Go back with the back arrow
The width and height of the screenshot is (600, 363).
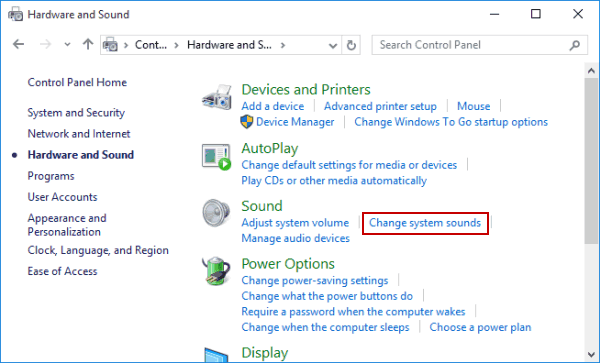[18, 44]
